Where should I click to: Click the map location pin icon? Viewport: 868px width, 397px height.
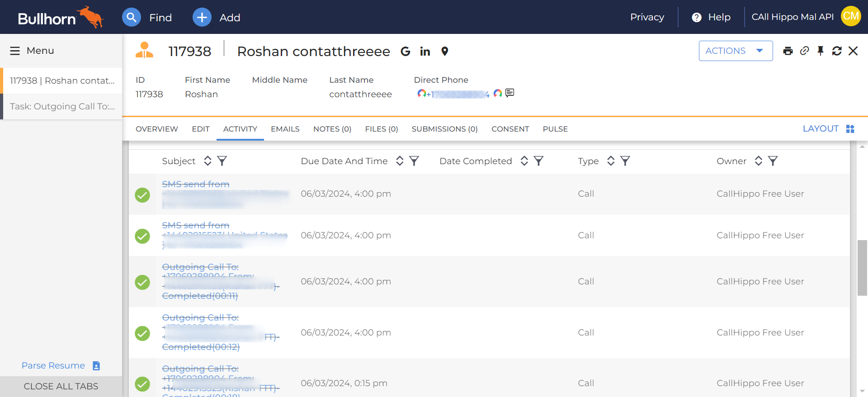pyautogui.click(x=445, y=52)
